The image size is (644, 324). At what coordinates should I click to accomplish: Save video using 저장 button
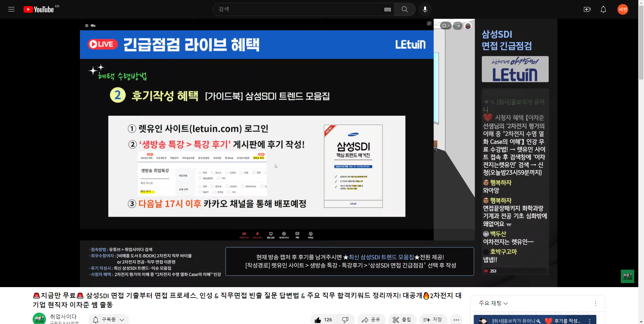point(432,320)
